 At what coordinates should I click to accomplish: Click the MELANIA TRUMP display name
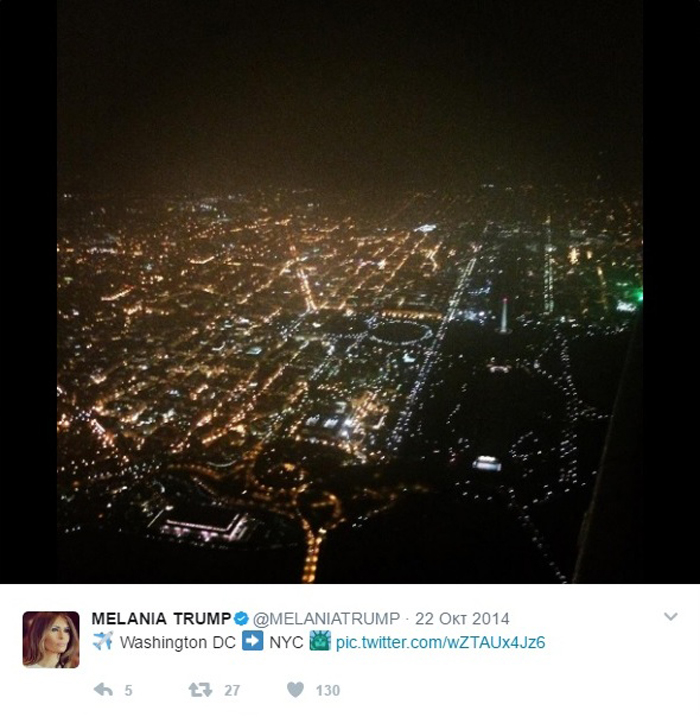pyautogui.click(x=161, y=619)
